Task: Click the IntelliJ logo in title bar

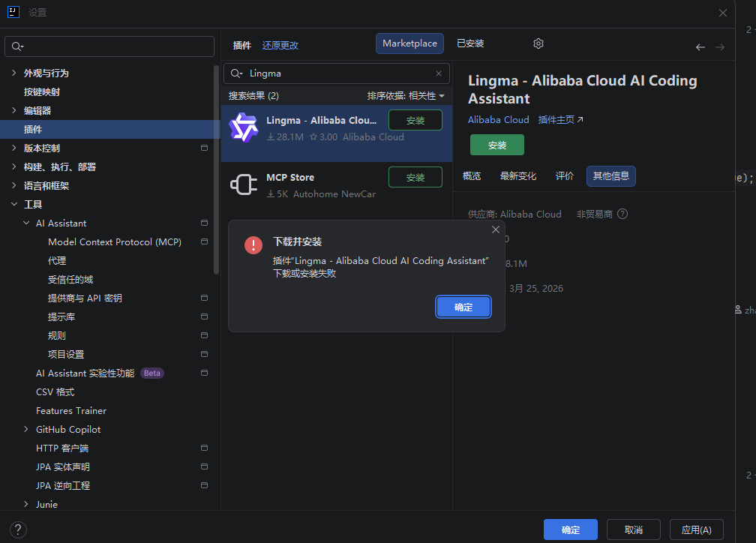Action: [13, 12]
